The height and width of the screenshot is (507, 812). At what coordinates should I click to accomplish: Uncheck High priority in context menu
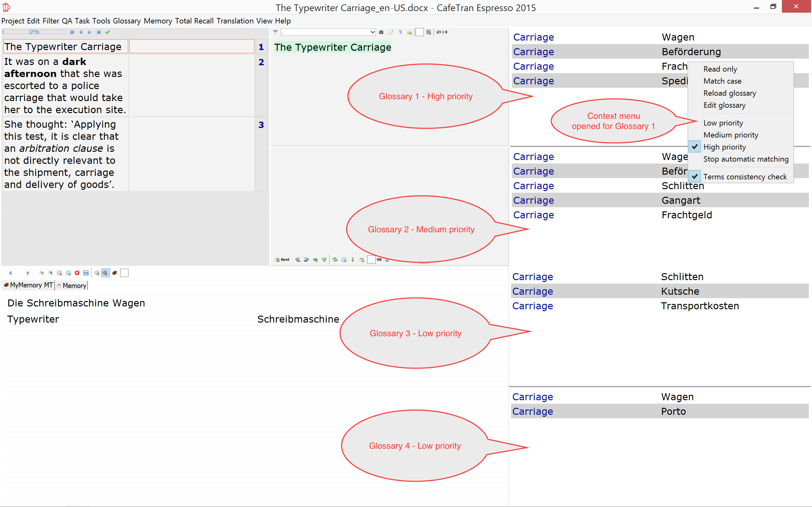click(724, 147)
